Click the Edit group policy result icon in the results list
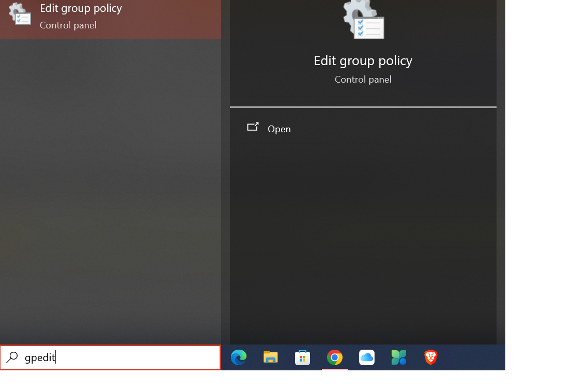Viewport: 588px width, 391px height. [x=20, y=14]
